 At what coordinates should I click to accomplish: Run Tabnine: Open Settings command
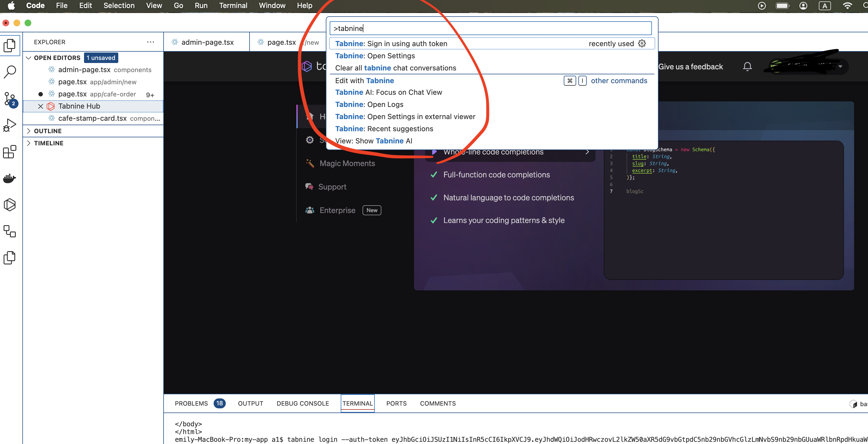[x=375, y=56]
